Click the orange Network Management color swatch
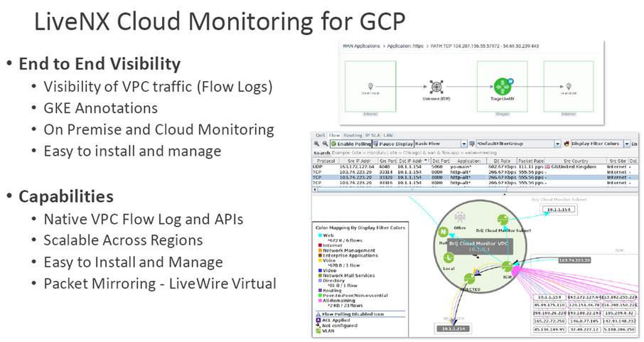Viewport: 644px width, 342px height. click(x=320, y=250)
